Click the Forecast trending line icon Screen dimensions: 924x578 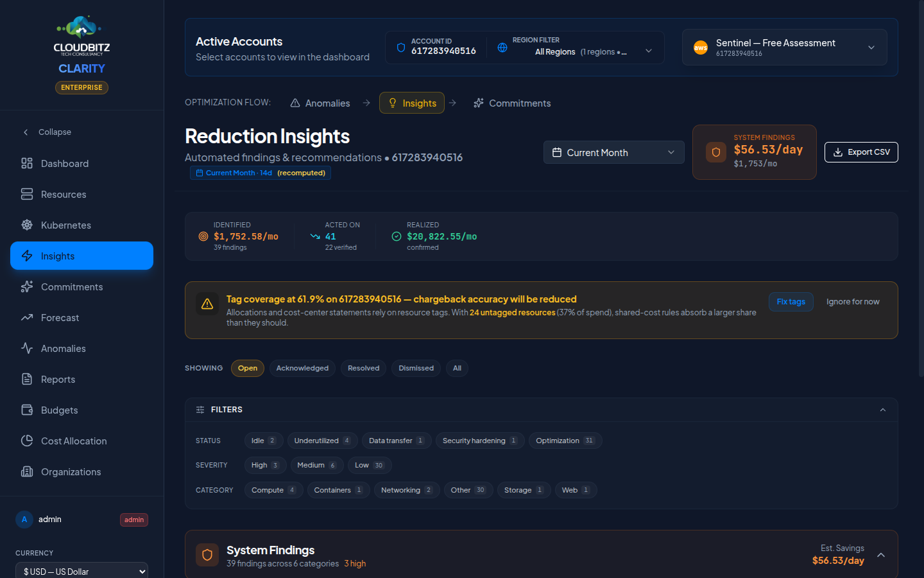pyautogui.click(x=27, y=317)
